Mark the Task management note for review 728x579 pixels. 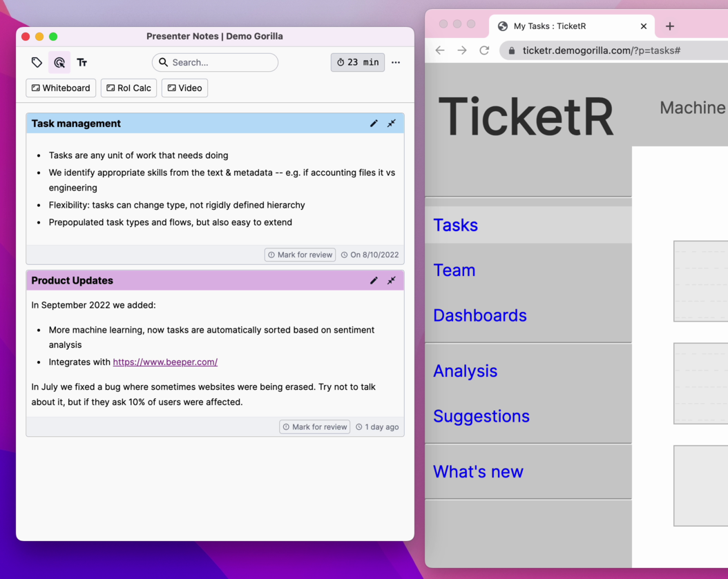click(x=300, y=255)
